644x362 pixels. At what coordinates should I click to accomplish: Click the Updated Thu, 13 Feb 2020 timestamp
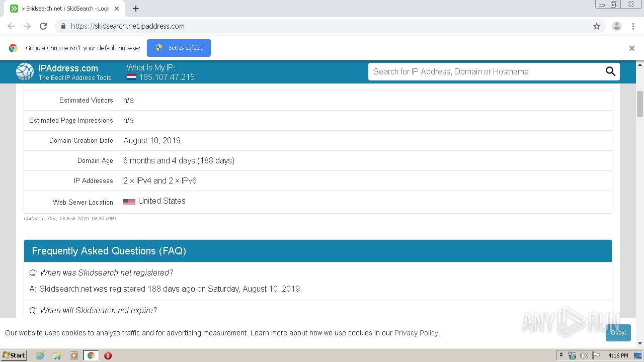(x=70, y=218)
